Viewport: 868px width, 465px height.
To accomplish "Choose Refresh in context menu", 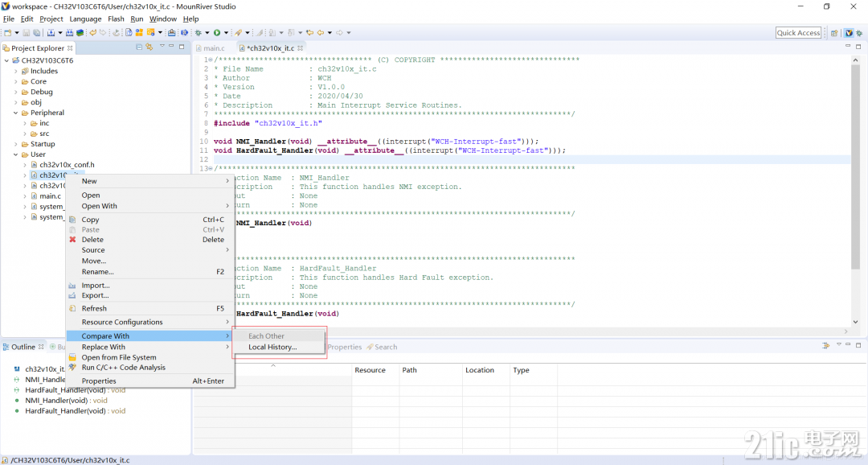I will [150, 308].
